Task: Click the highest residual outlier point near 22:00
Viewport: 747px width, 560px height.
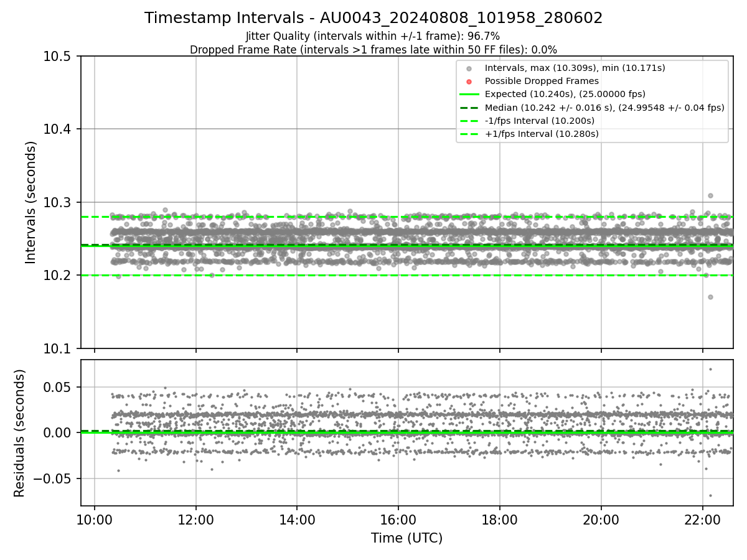Action: click(x=710, y=369)
